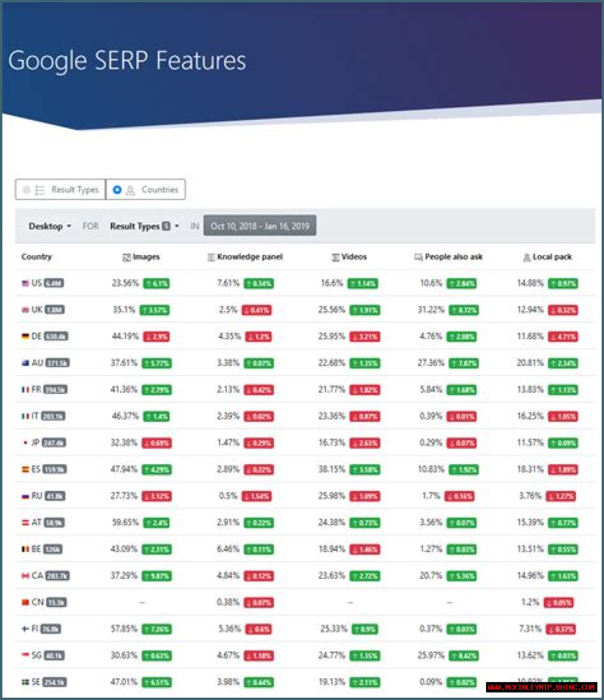The width and height of the screenshot is (604, 700).
Task: Click the IT flag icon
Action: [x=25, y=416]
